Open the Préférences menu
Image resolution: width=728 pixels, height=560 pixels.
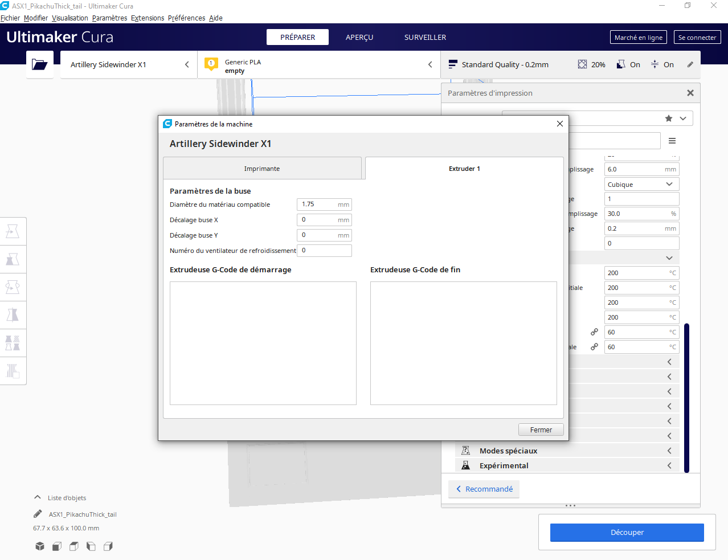pos(186,18)
